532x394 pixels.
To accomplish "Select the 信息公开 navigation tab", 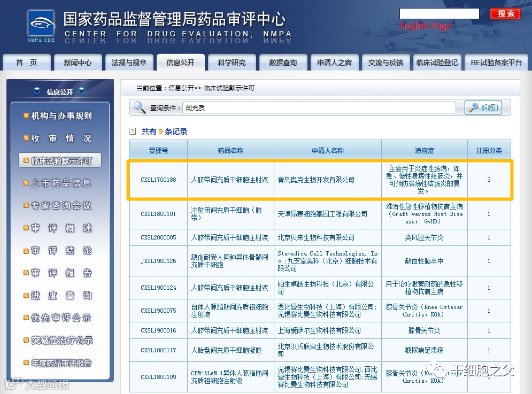I will (x=181, y=63).
